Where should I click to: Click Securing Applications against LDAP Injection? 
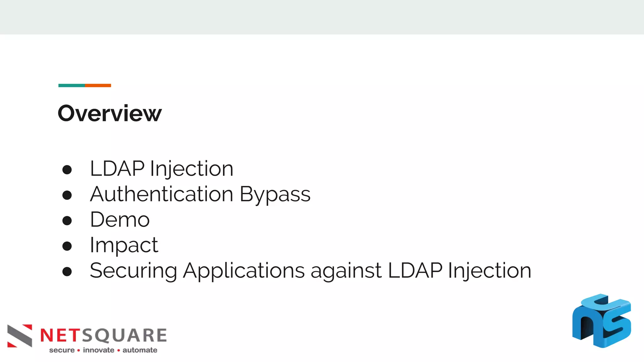tap(311, 271)
